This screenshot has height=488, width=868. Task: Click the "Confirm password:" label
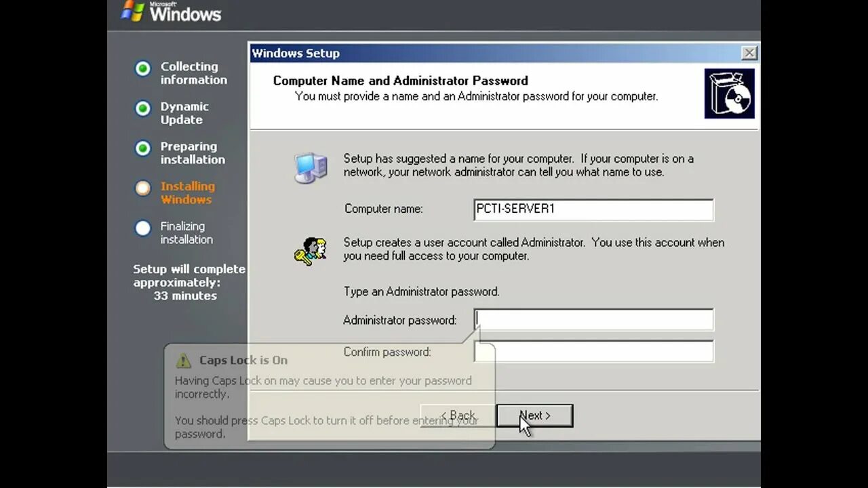387,352
